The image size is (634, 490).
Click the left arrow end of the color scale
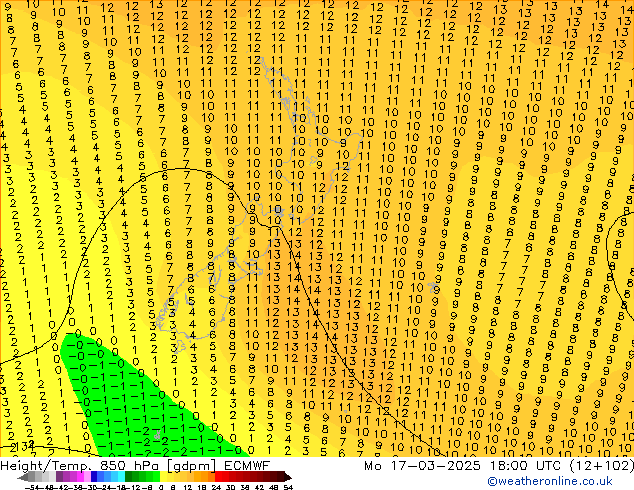[x=22, y=477]
